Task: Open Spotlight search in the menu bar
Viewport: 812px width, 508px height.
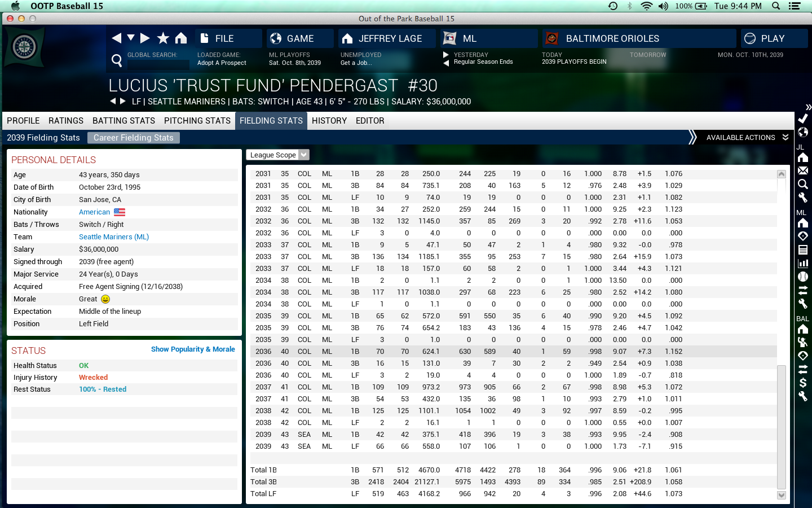Action: click(776, 6)
